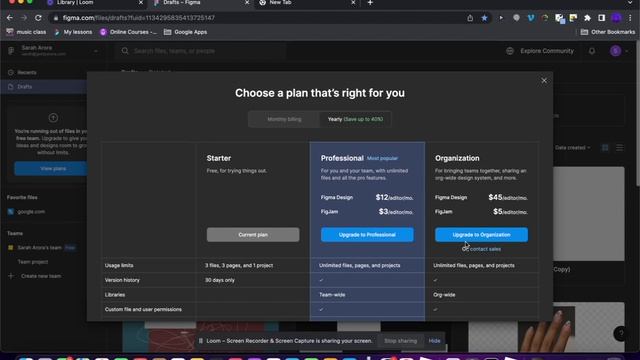Click the browser tab list chevron

(630, 2)
